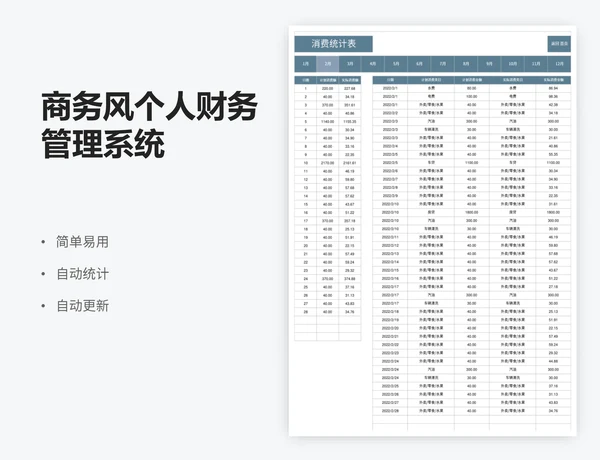Click the 2022/2/2 date cell
Image resolution: width=600 pixels, height=460 pixels.
click(x=390, y=113)
